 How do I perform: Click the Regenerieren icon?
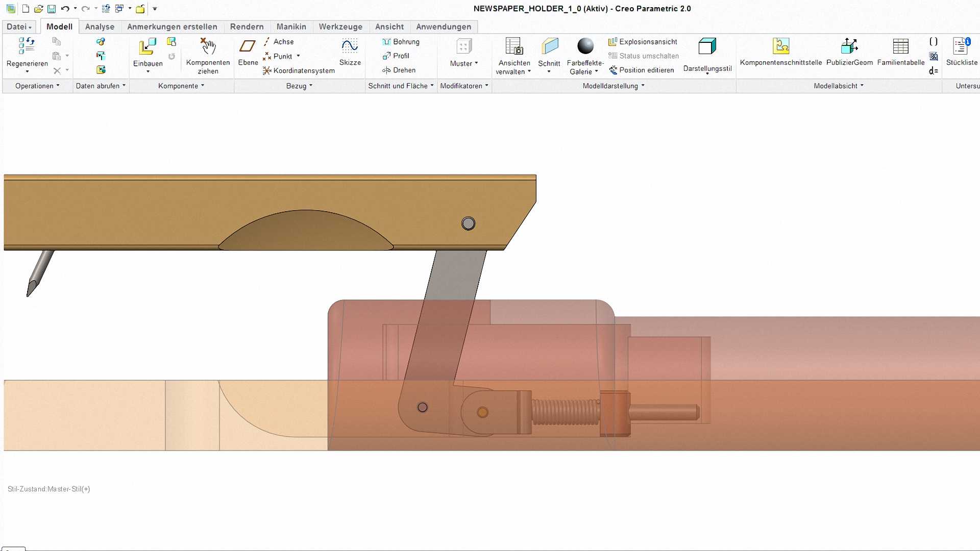(x=27, y=46)
